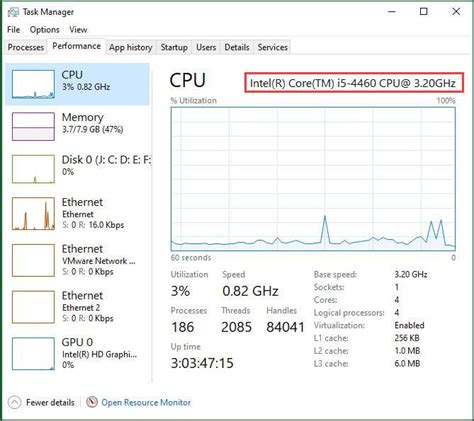Select the Memory usage thumbnail

(33, 126)
